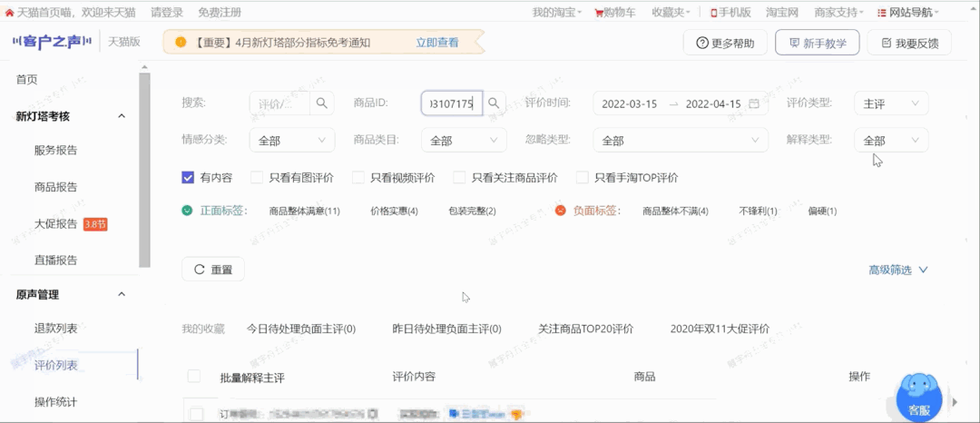Click the red 负面标签 sad face icon
Image resolution: width=980 pixels, height=423 pixels.
tap(561, 211)
